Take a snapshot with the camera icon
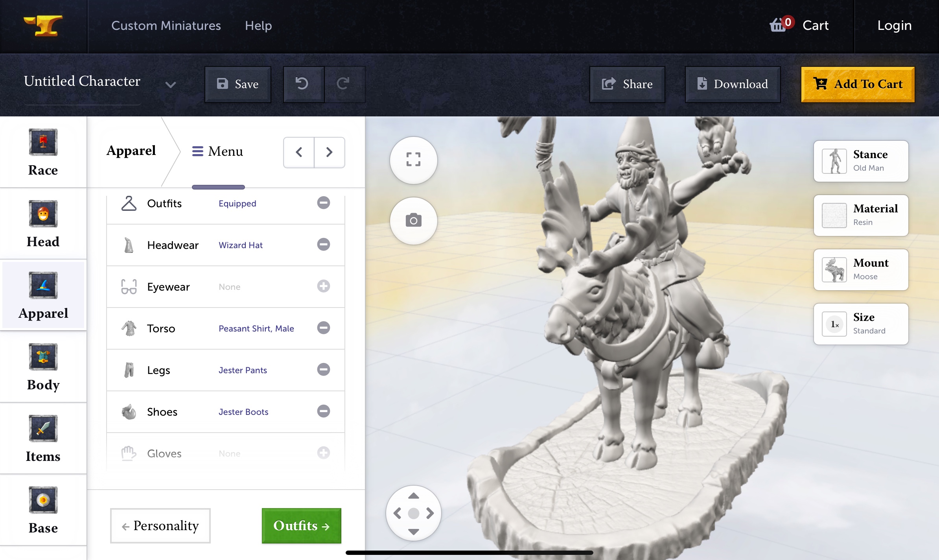Screen dimensions: 939x560 point(413,221)
